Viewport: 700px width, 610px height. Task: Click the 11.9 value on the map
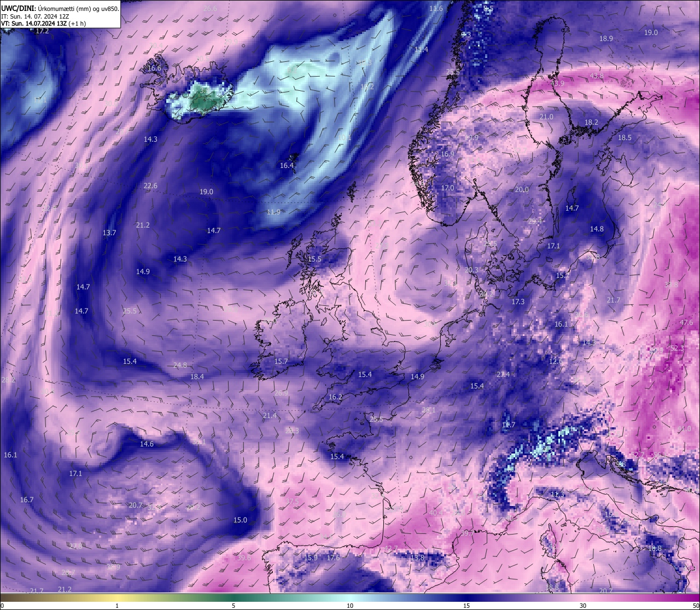(x=273, y=212)
